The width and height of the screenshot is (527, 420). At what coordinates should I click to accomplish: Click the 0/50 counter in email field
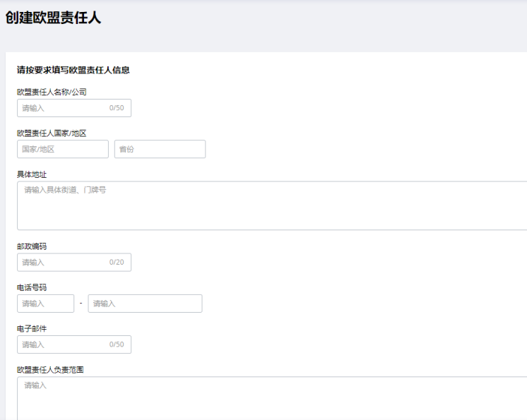click(117, 344)
